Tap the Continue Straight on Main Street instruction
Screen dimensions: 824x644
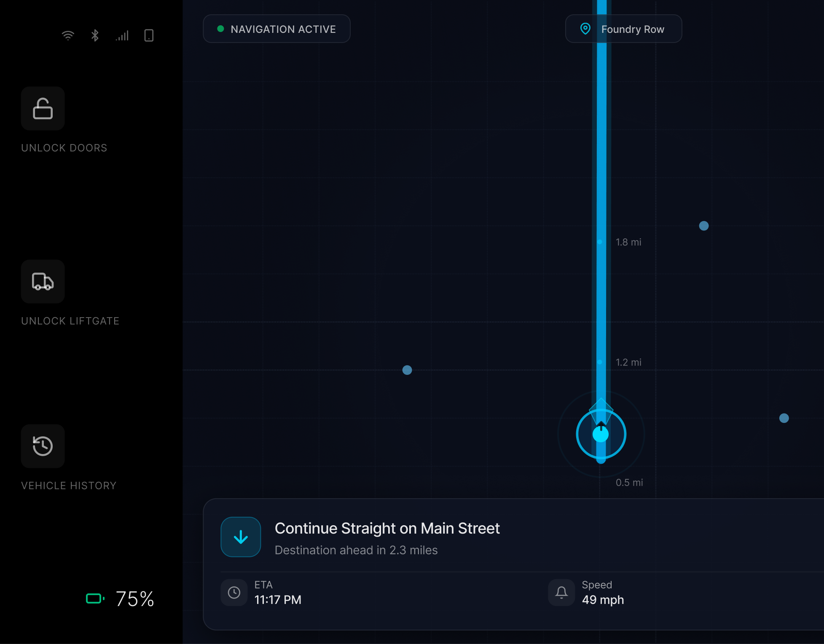point(387,529)
